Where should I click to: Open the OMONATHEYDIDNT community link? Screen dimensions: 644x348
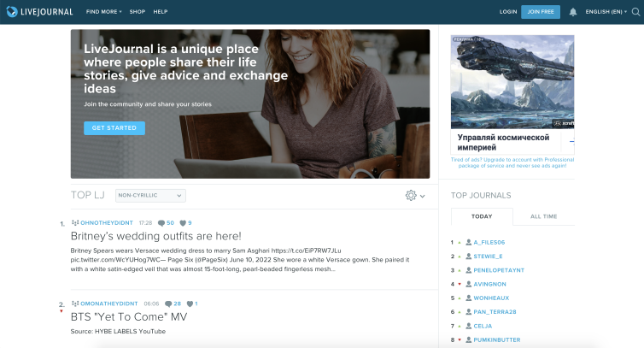click(108, 304)
